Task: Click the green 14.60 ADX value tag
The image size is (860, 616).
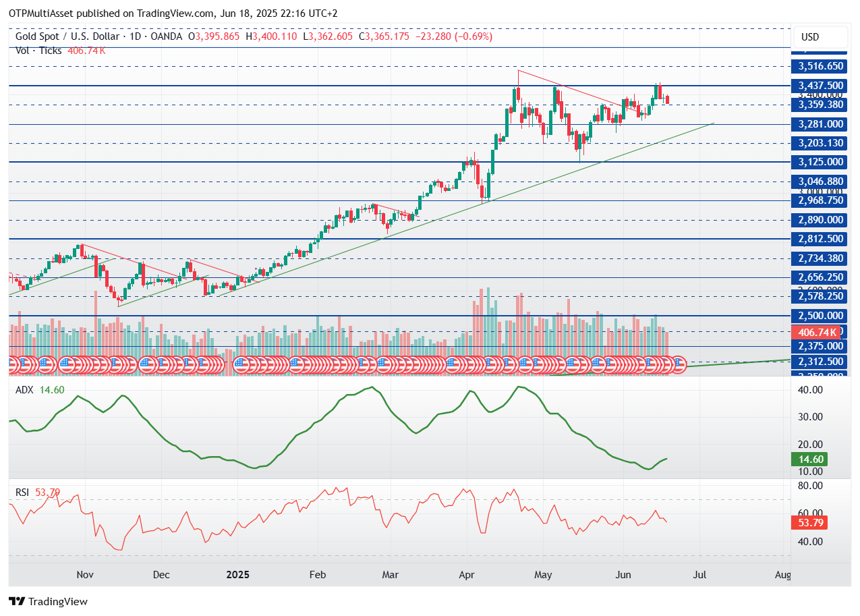Action: pos(809,459)
